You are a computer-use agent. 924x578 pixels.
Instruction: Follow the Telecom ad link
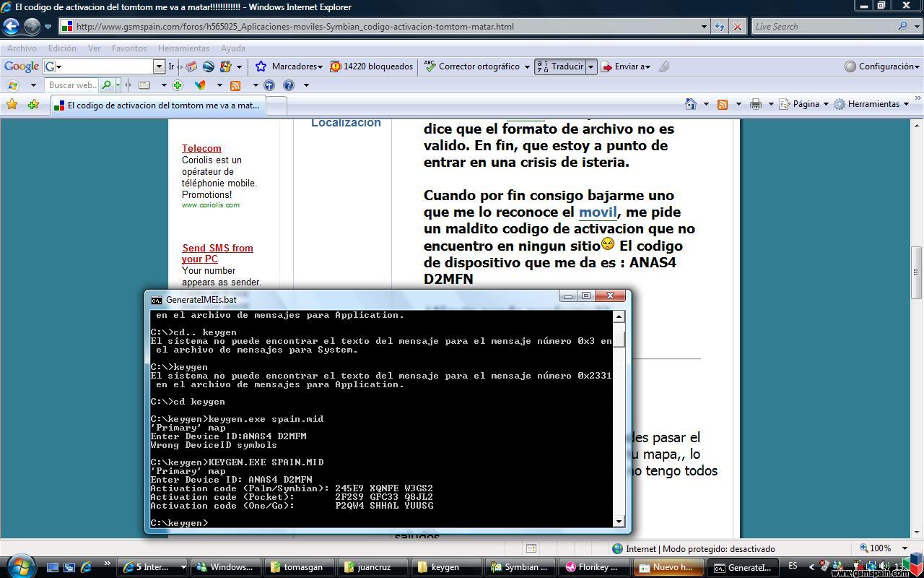click(x=201, y=148)
